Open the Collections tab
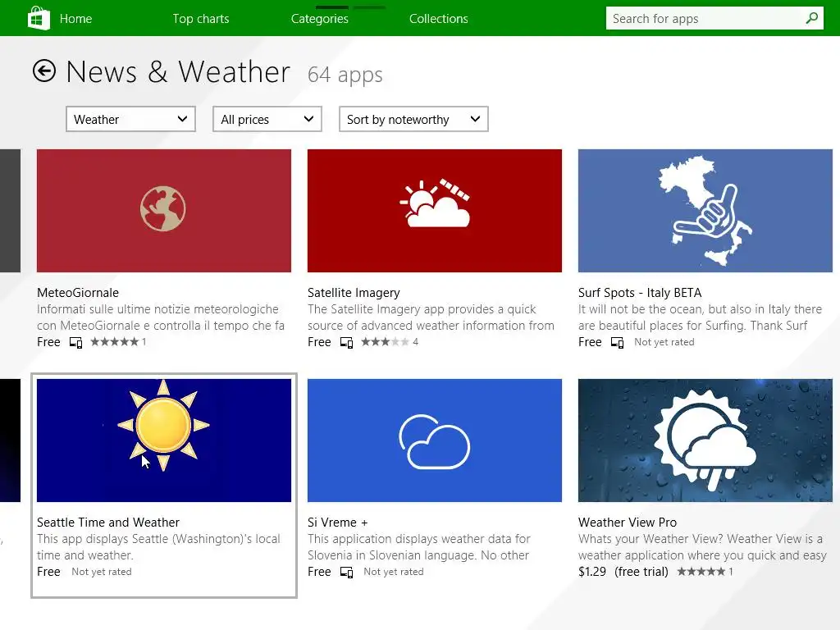840x630 pixels. [x=439, y=19]
